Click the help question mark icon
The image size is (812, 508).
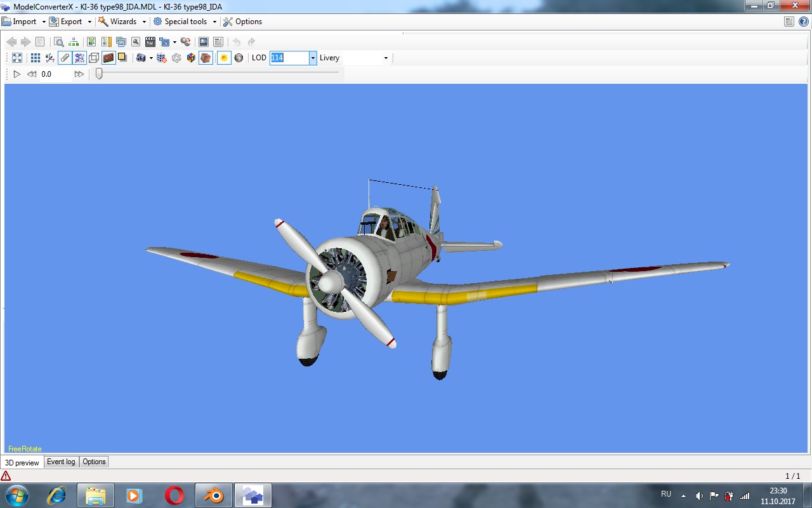point(804,22)
